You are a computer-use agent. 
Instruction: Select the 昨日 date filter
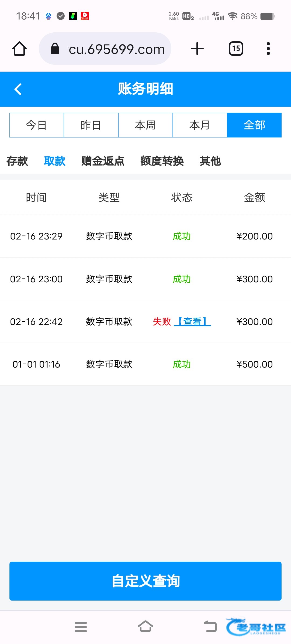point(91,125)
